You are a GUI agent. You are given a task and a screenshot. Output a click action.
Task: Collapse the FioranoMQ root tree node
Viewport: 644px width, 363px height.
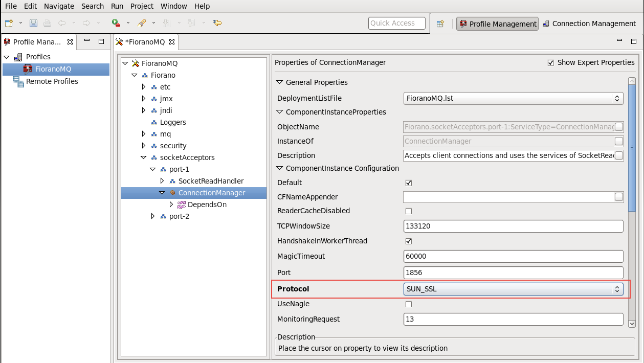125,63
